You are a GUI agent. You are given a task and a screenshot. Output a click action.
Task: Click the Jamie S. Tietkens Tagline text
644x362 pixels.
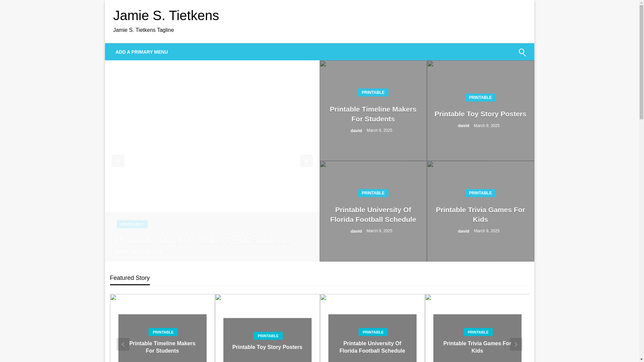point(144,30)
